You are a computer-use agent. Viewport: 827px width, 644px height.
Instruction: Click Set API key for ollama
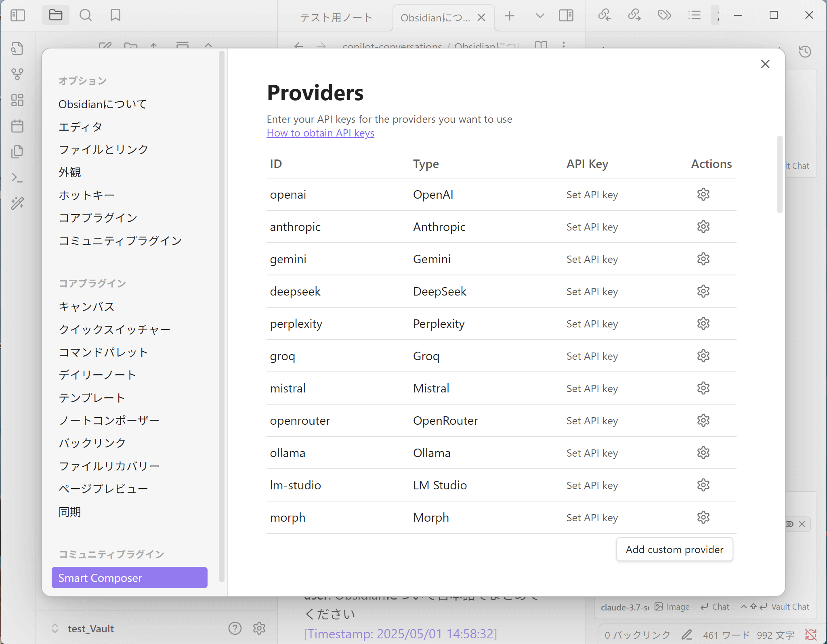coord(592,453)
